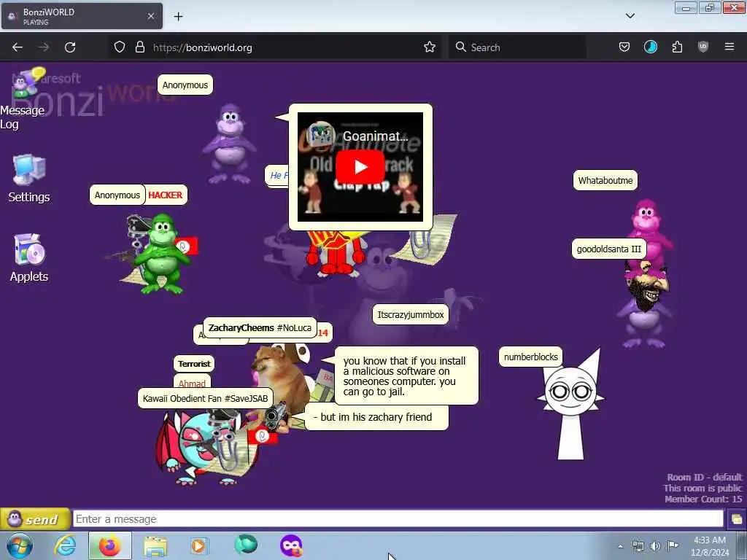Image resolution: width=747 pixels, height=560 pixels.
Task: Click the Goanimat… video title
Action: pyautogui.click(x=376, y=136)
